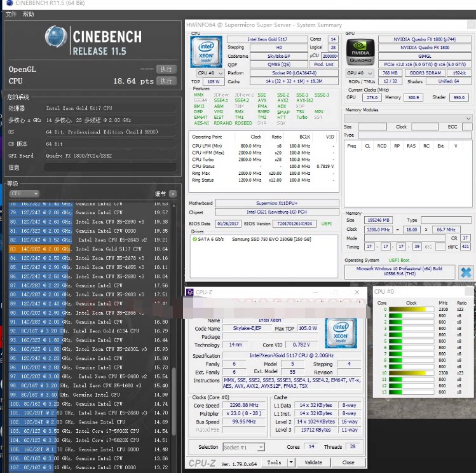Viewport: 476px width, 473px height.
Task: Click the CPU Turbo operating point row
Action: tap(263, 160)
